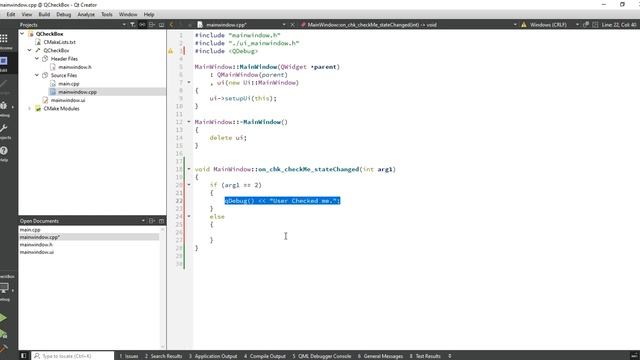Open the QML Debugger Console pane
The image size is (640, 360).
tap(322, 356)
